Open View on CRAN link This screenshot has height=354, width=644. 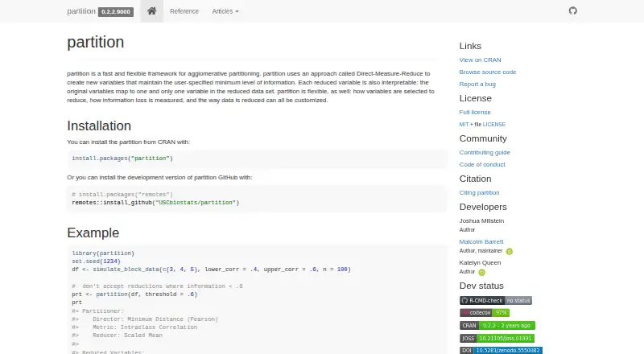tap(480, 60)
